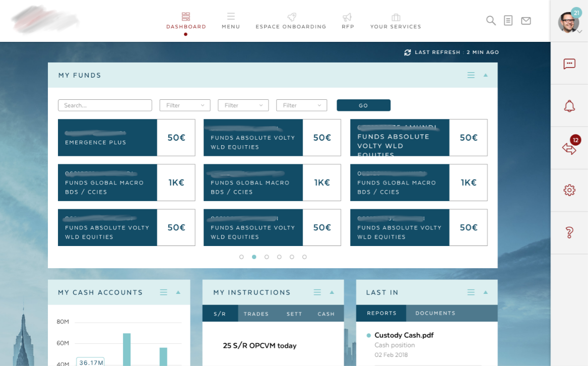Image resolution: width=588 pixels, height=366 pixels.
Task: Open the chat messages panel in sidebar
Action: click(x=569, y=64)
